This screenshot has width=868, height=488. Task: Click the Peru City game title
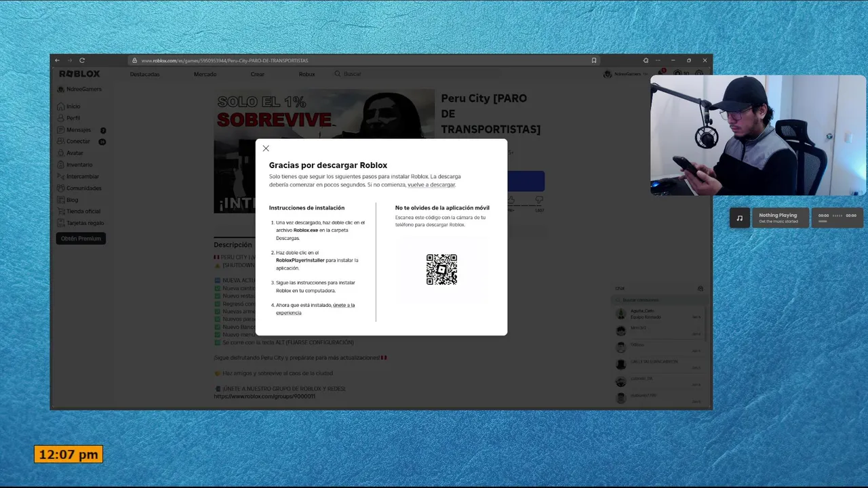pos(490,114)
